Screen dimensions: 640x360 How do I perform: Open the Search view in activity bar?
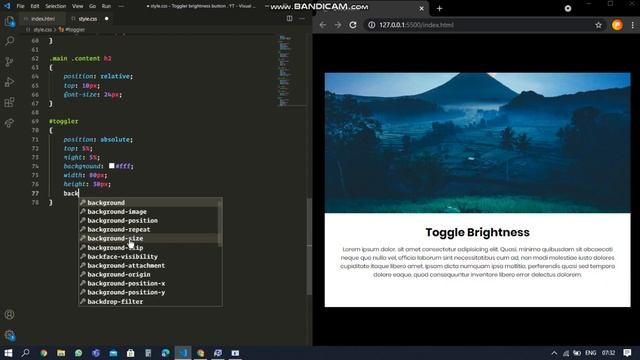tap(9, 41)
